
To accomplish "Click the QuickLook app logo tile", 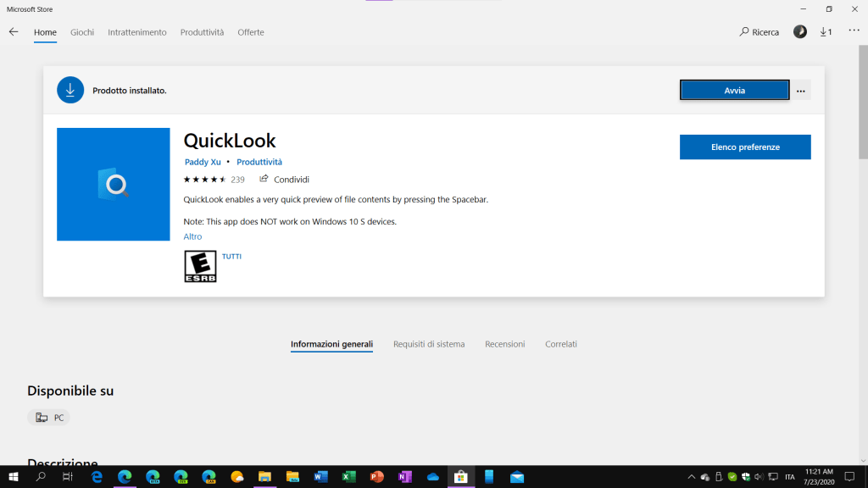I will pos(113,184).
